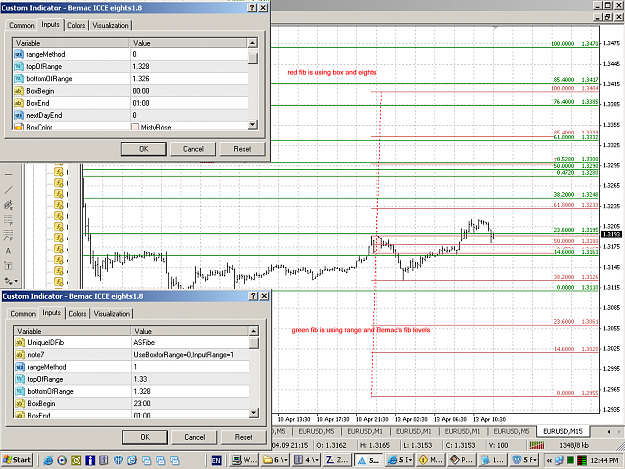Open the Windows Start menu

point(17,460)
